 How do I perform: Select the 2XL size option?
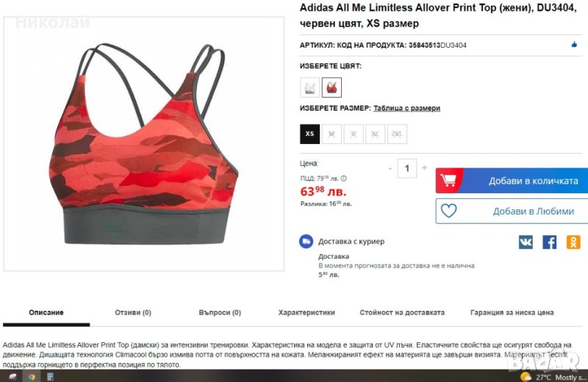pyautogui.click(x=397, y=134)
